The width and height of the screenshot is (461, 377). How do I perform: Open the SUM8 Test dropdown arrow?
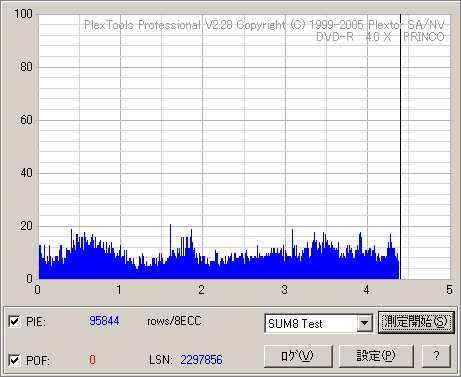[x=364, y=323]
